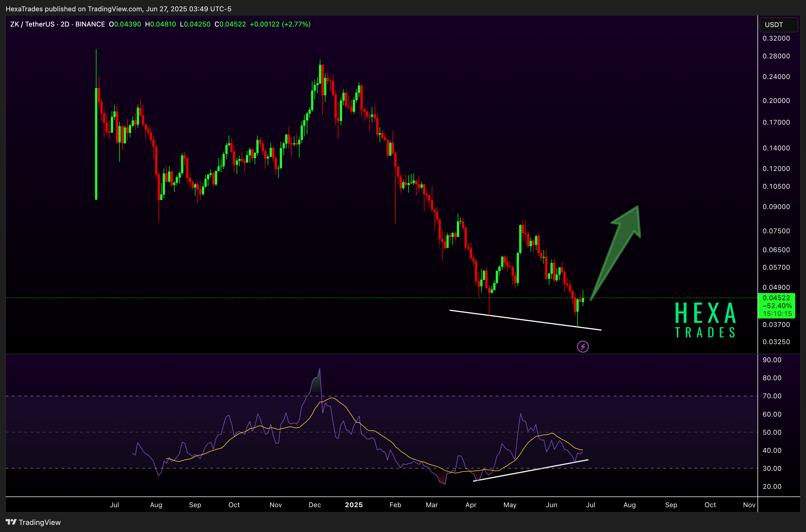
Task: Click the countdown timer 15:10:15
Action: pyautogui.click(x=778, y=314)
